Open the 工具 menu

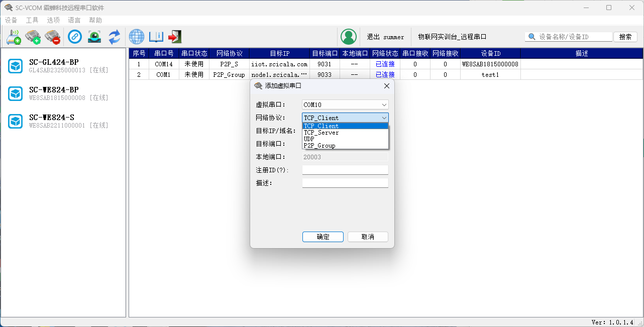[32, 20]
